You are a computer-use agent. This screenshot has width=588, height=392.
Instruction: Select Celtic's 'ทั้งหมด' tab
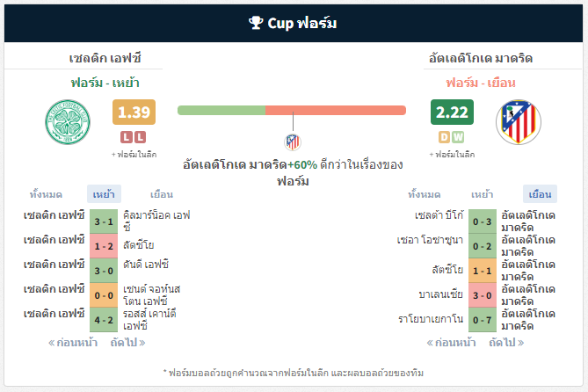click(x=46, y=194)
